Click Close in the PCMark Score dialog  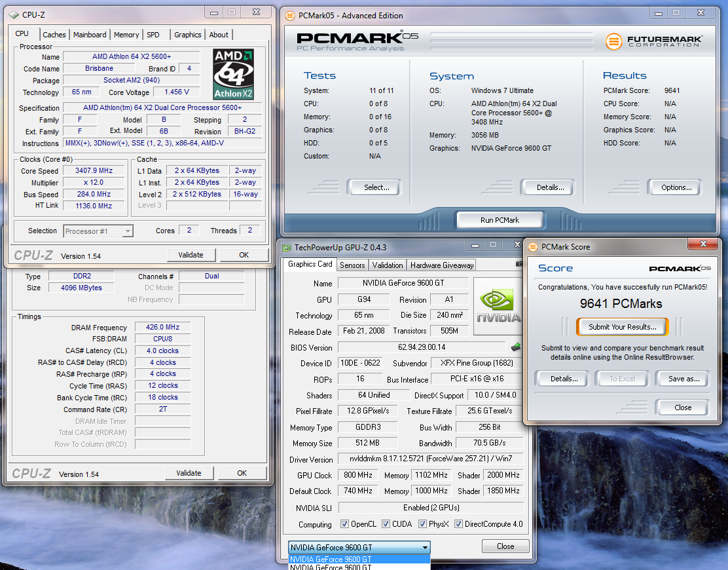click(682, 408)
